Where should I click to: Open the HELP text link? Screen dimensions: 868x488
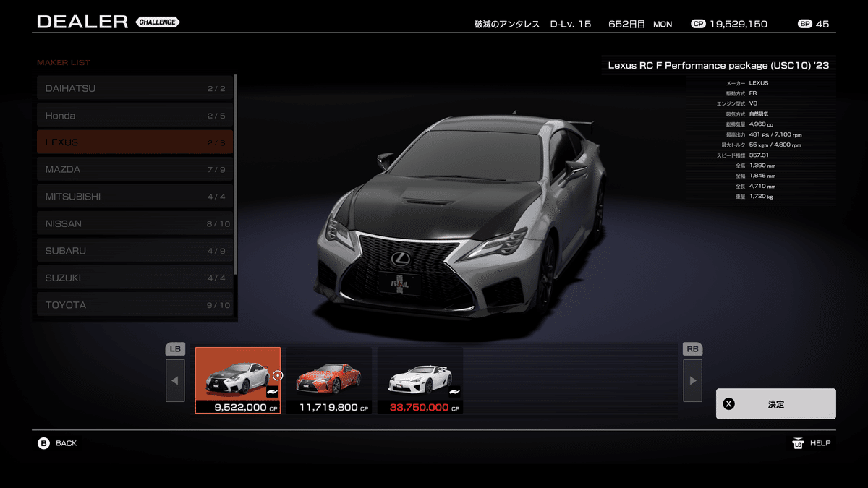pyautogui.click(x=820, y=443)
